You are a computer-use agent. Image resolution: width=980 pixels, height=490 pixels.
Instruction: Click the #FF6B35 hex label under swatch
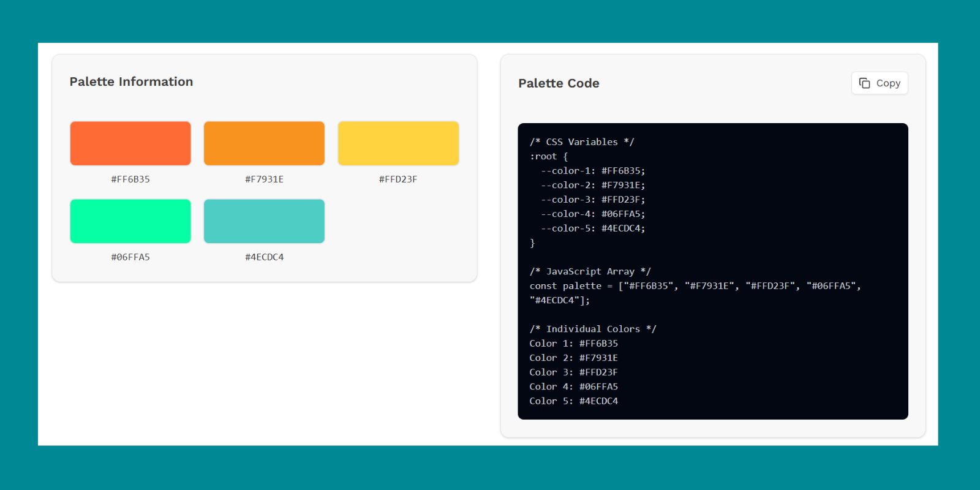tap(130, 179)
